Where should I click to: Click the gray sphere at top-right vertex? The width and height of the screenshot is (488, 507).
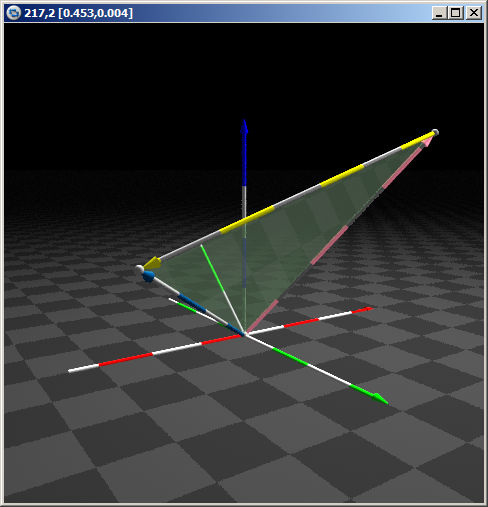pyautogui.click(x=435, y=132)
